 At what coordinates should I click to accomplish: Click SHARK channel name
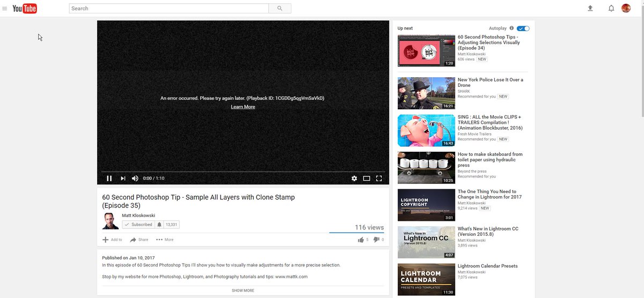[x=464, y=91]
